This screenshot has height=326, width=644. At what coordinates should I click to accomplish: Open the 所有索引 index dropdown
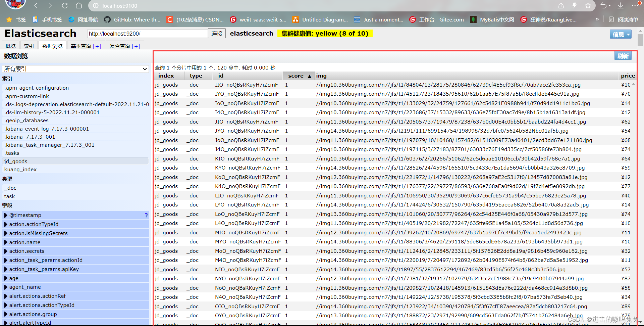coord(75,69)
